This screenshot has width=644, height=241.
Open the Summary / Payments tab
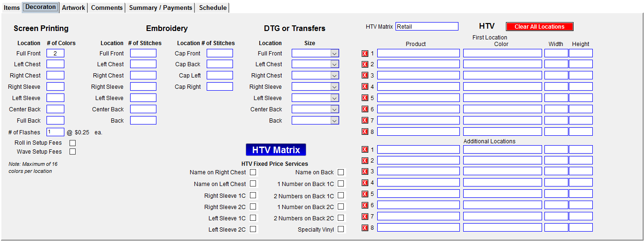tap(161, 8)
